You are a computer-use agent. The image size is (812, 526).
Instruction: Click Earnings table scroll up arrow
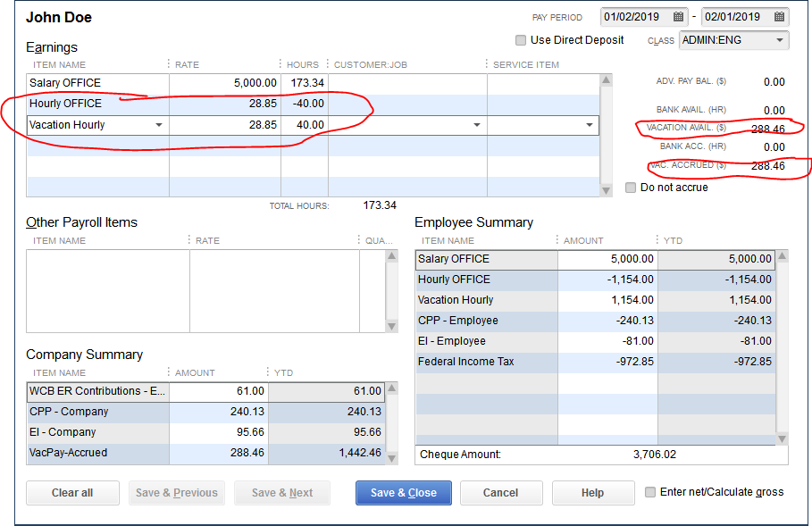pyautogui.click(x=606, y=79)
